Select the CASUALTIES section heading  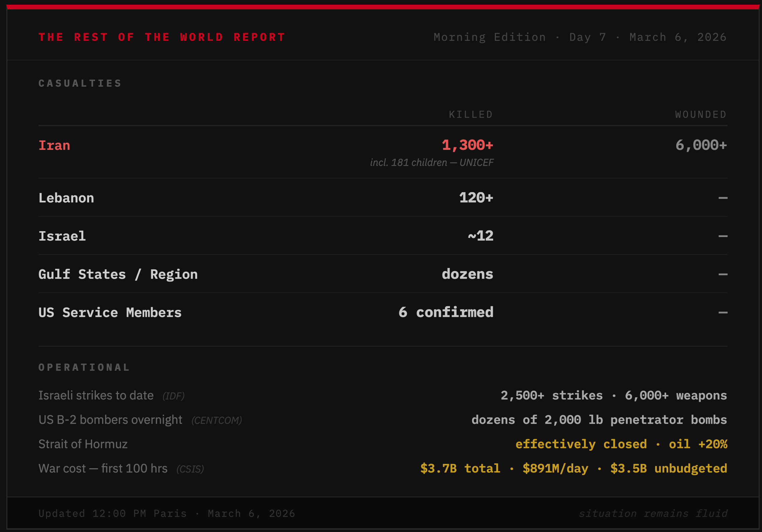[80, 83]
